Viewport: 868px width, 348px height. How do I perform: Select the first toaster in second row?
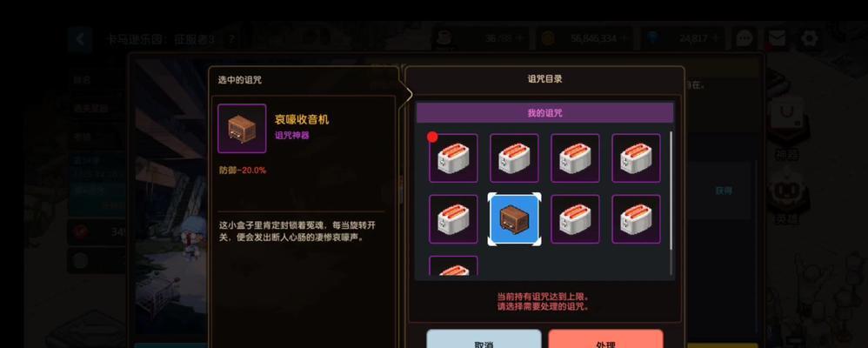pos(453,219)
